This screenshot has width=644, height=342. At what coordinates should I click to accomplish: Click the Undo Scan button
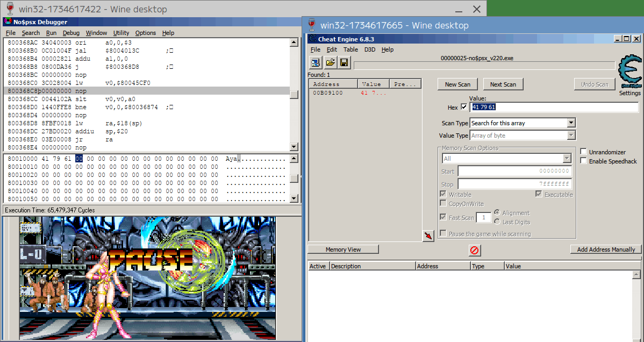coord(595,84)
